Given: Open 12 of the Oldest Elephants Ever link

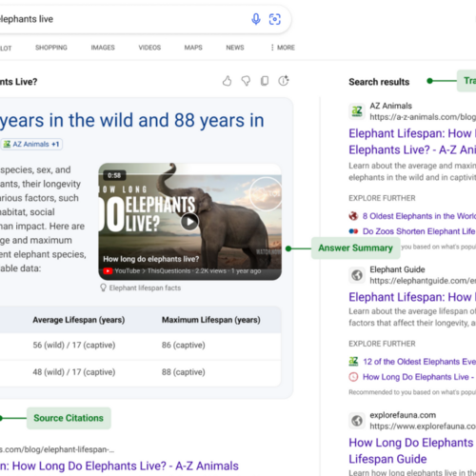Looking at the screenshot, I should 420,362.
